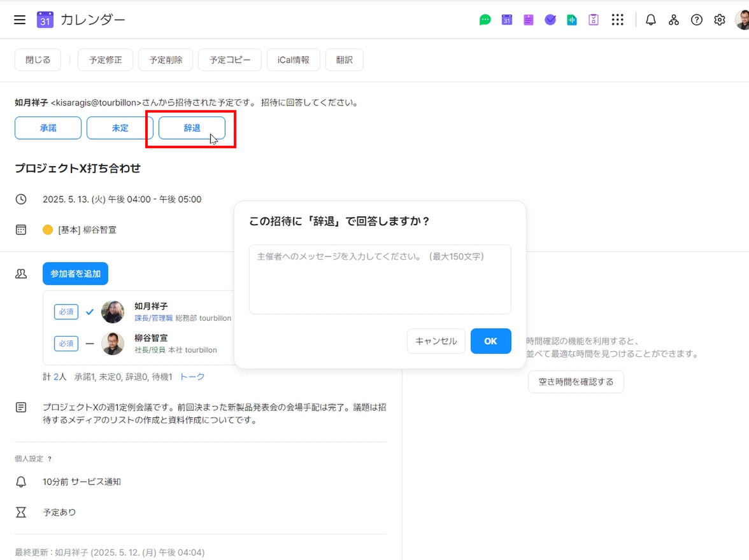Open the task checkmark app icon

(550, 20)
